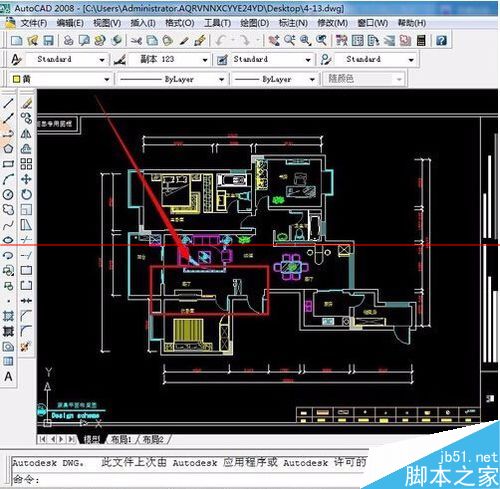Select the Ellipse draw tool
Screen dimensions: 500x489
(x=8, y=240)
